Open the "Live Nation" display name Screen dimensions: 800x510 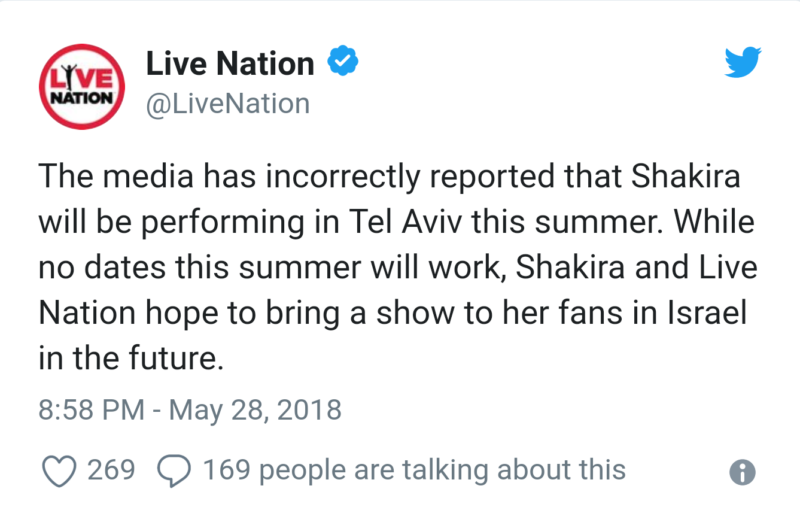click(x=230, y=65)
